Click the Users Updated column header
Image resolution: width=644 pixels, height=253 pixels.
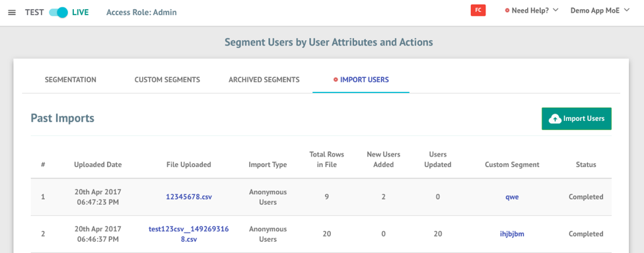click(438, 160)
